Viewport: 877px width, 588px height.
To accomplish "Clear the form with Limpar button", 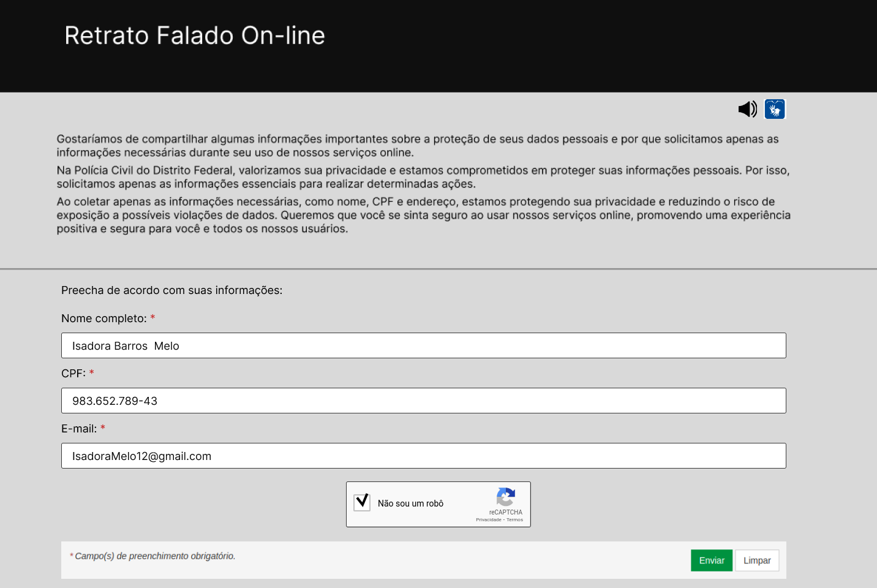I will tap(757, 560).
